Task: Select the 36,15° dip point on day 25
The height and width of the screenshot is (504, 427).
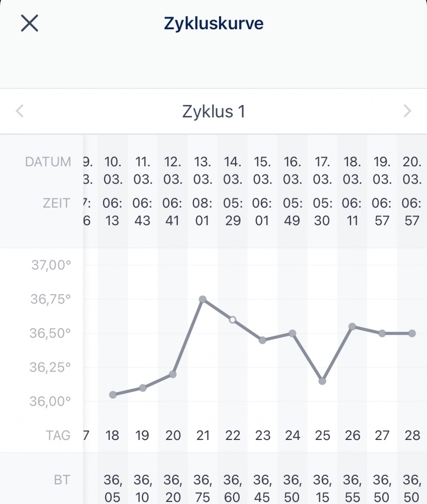Action: coord(322,381)
